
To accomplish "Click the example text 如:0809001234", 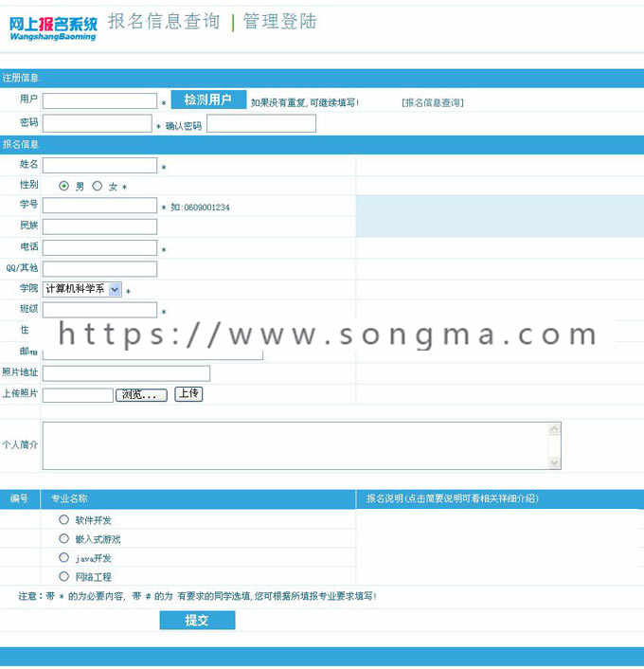I will coord(200,208).
